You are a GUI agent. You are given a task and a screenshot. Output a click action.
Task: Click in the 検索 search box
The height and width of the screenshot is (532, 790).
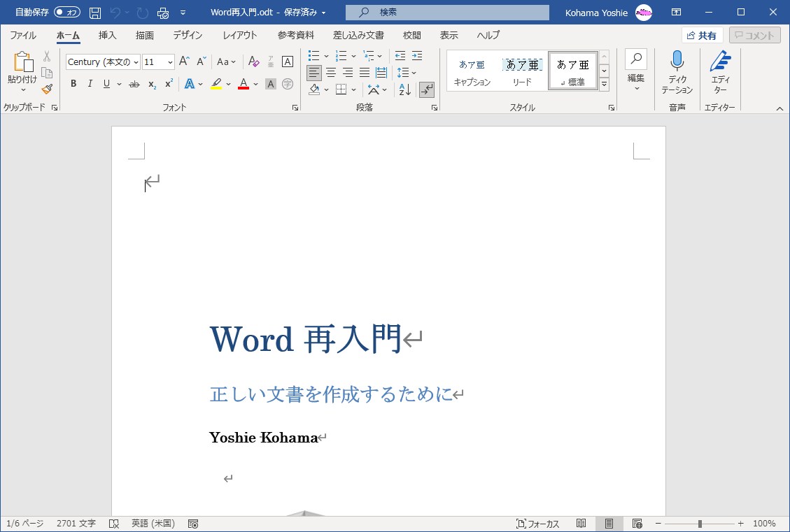[448, 13]
